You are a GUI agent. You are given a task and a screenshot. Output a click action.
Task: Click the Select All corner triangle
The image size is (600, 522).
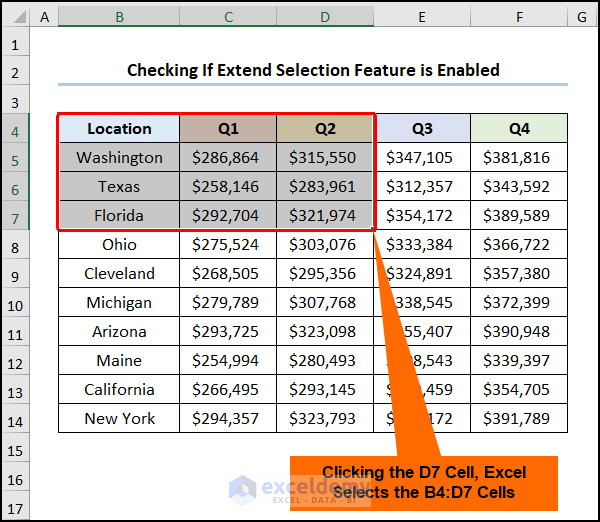click(x=15, y=18)
